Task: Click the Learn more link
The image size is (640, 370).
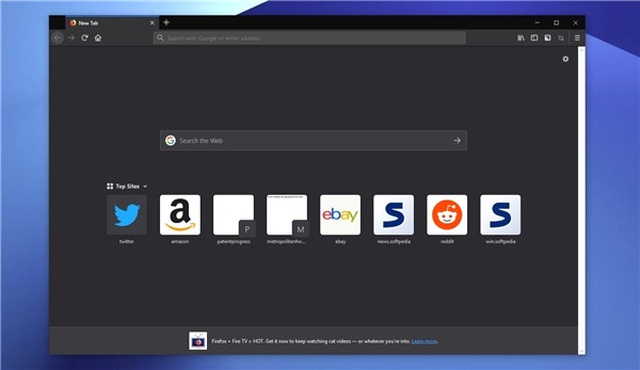Action: pos(424,341)
